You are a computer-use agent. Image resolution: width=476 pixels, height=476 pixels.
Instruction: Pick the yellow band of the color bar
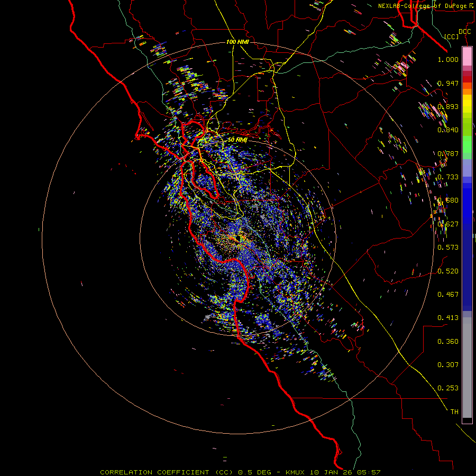click(x=467, y=104)
